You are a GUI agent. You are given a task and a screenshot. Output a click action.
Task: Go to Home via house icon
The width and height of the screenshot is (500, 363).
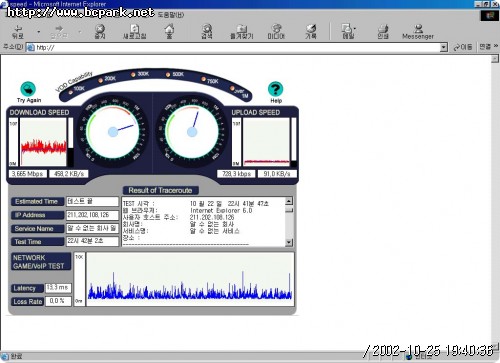click(x=169, y=31)
